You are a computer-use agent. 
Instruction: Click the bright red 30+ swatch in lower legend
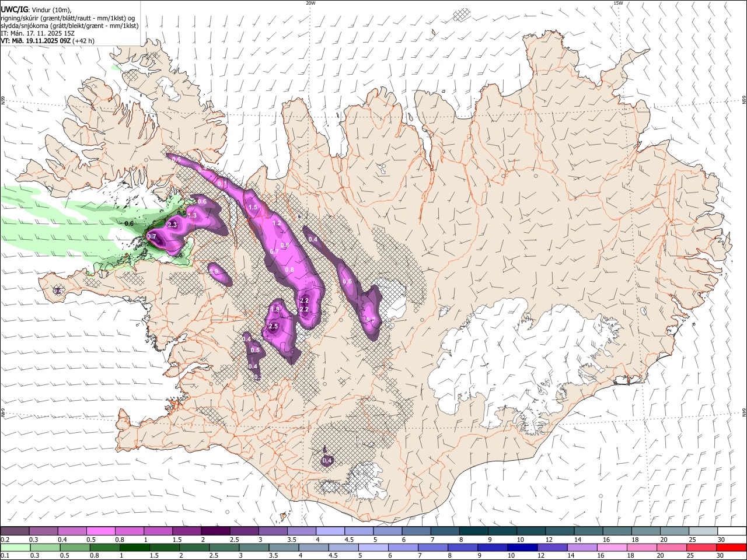[731, 547]
